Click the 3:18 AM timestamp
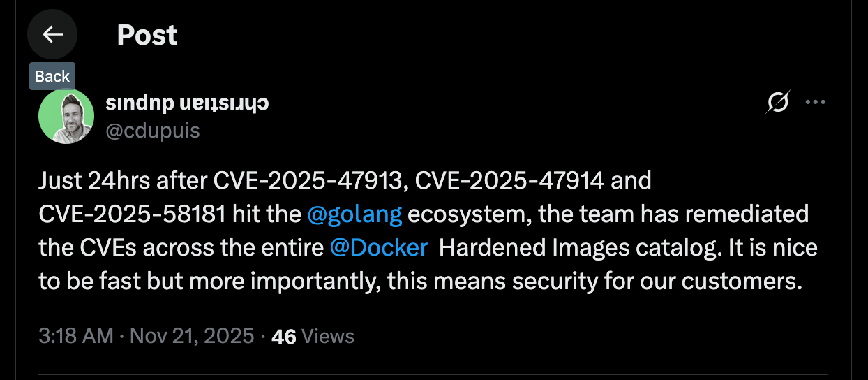The width and height of the screenshot is (868, 380). pyautogui.click(x=76, y=336)
